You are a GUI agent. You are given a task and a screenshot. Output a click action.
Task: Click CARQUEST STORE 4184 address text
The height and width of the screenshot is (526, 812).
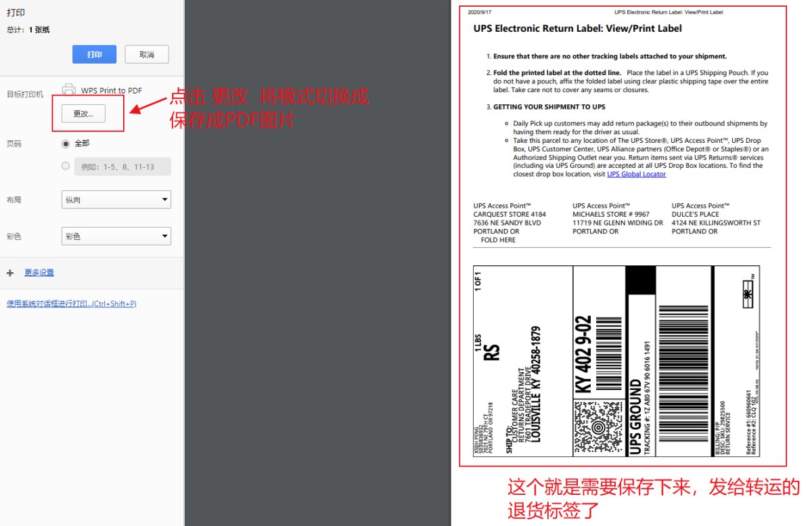pyautogui.click(x=510, y=214)
